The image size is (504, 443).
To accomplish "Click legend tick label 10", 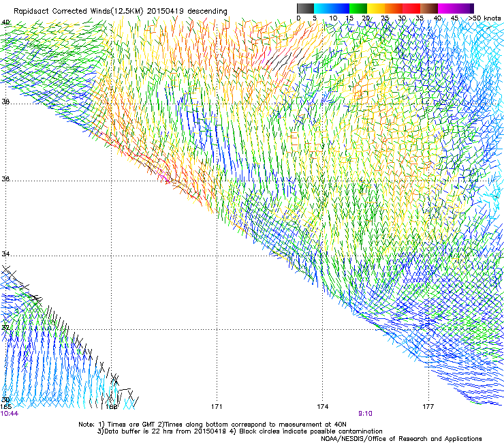I will coord(333,18).
